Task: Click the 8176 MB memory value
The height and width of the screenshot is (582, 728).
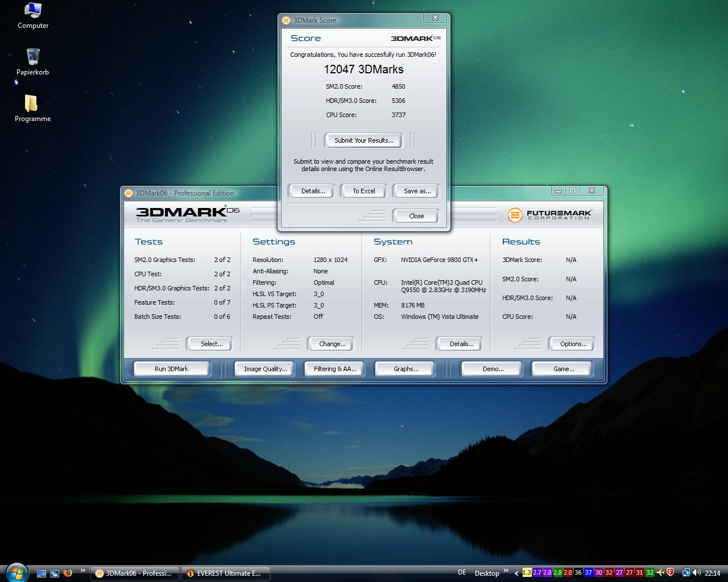Action: click(x=413, y=305)
